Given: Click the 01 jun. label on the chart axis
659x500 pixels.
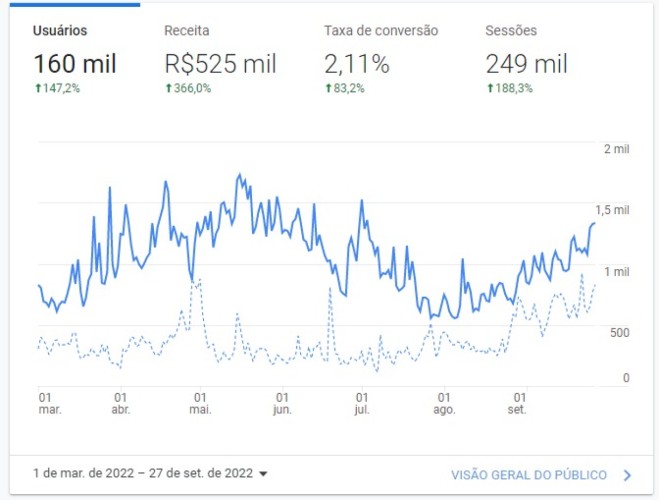Looking at the screenshot, I should [x=282, y=403].
